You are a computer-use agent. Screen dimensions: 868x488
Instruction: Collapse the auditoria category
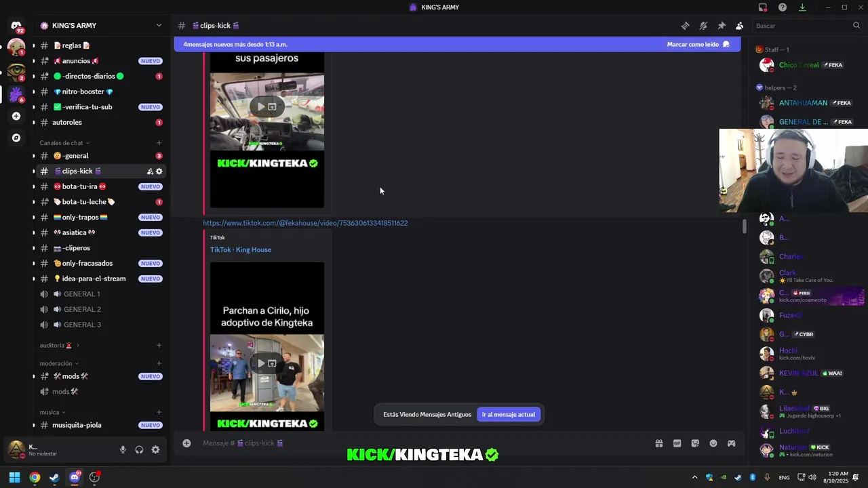[x=60, y=346]
